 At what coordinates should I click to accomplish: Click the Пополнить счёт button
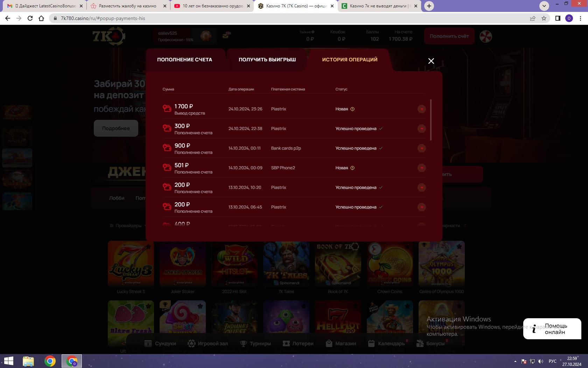point(449,36)
